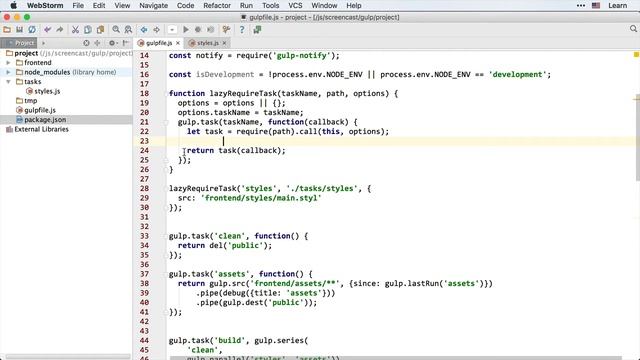Navigate Forward with right arrow icon
640x360 pixels.
pyautogui.click(x=156, y=29)
